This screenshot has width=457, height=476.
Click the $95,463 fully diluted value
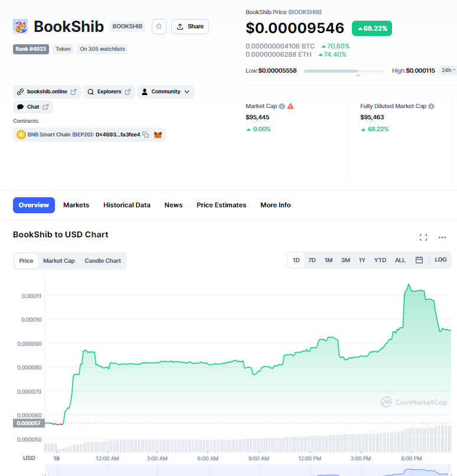click(x=372, y=117)
